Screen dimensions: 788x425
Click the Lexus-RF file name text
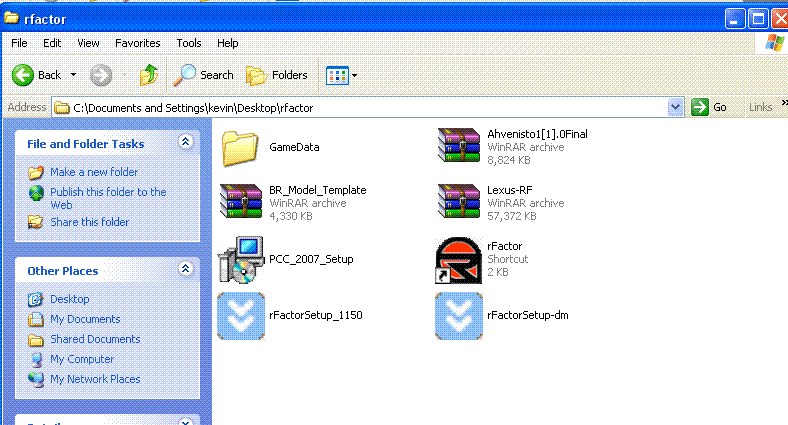(x=510, y=190)
